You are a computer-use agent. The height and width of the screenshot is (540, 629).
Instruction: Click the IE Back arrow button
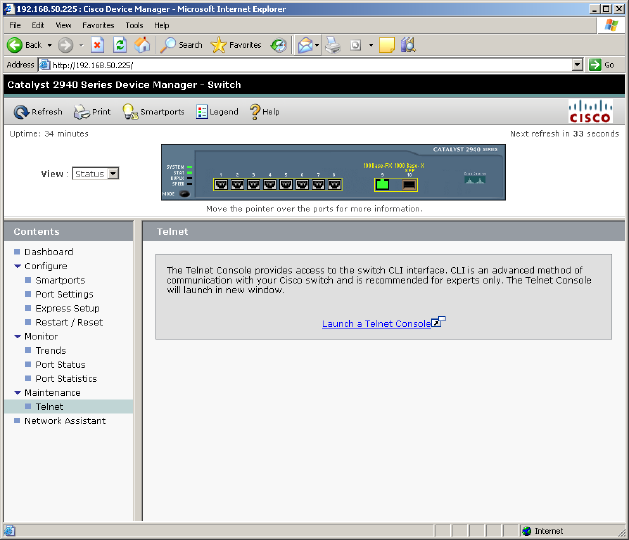click(24, 45)
